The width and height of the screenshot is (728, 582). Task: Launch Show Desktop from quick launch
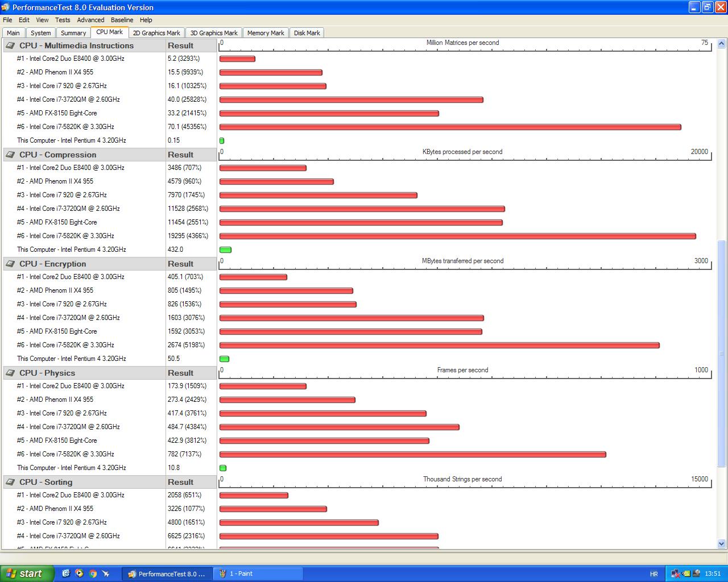pyautogui.click(x=66, y=573)
